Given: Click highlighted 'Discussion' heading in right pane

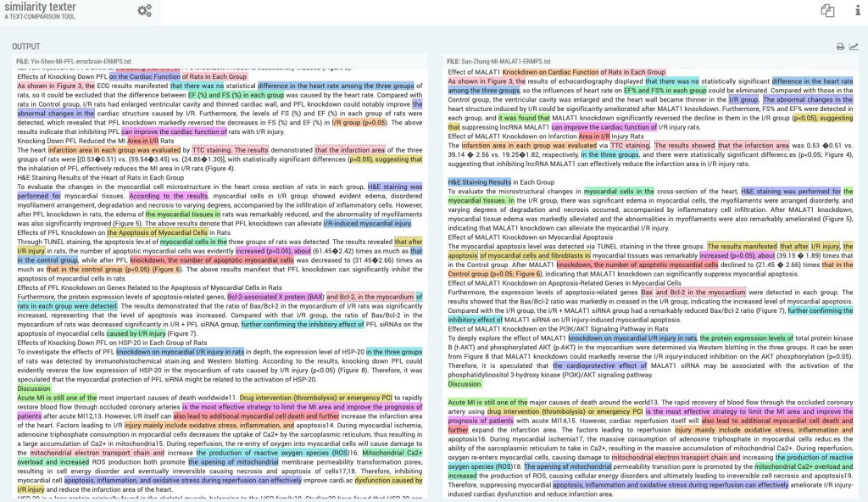Looking at the screenshot, I should [465, 384].
